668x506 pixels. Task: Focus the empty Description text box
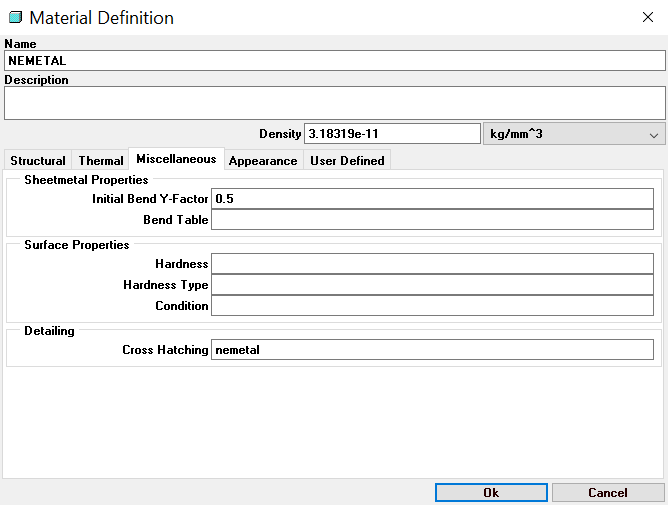click(334, 103)
